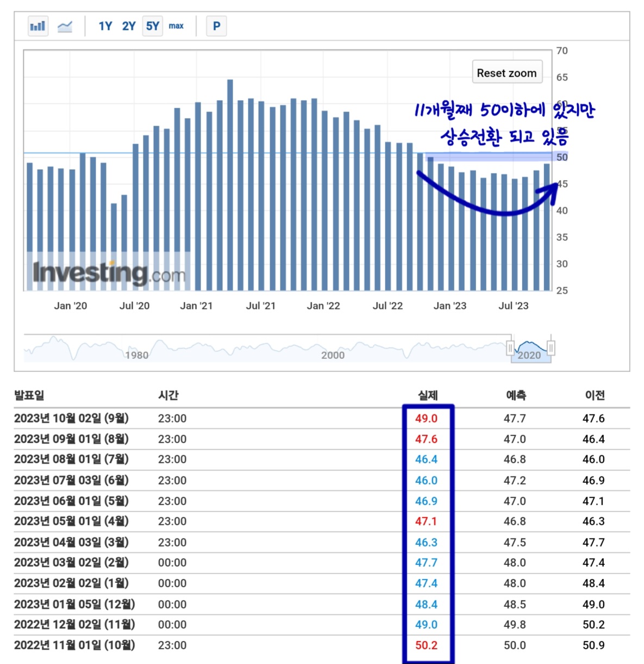Click previous value 50.9 in last row
Screen dimensions: 644x664
pyautogui.click(x=593, y=646)
